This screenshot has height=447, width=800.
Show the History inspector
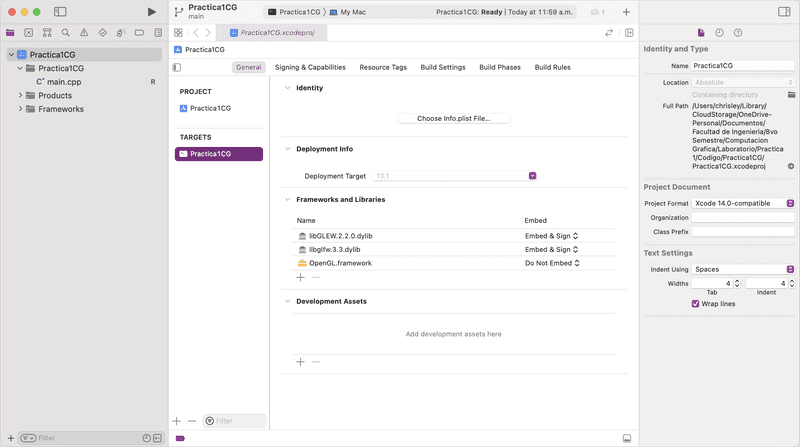pos(719,33)
